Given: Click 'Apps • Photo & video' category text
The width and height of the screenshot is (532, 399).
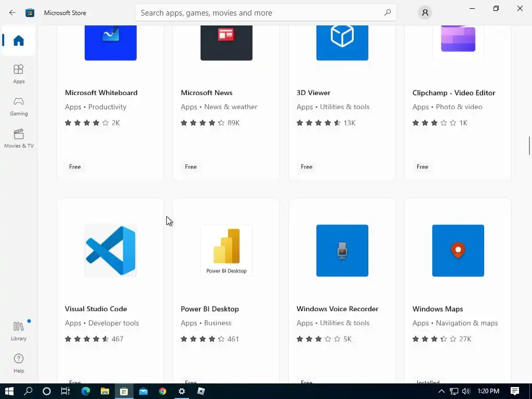Looking at the screenshot, I should tap(447, 107).
